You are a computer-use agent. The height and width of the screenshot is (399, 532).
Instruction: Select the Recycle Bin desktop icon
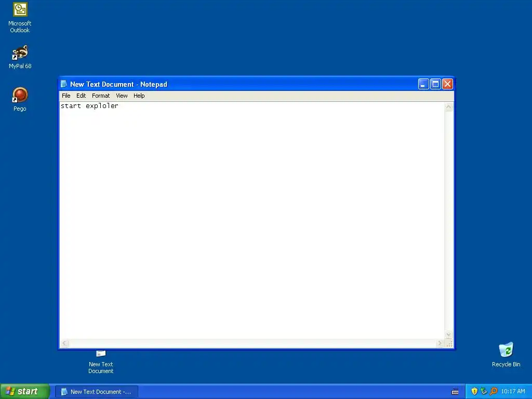click(506, 354)
